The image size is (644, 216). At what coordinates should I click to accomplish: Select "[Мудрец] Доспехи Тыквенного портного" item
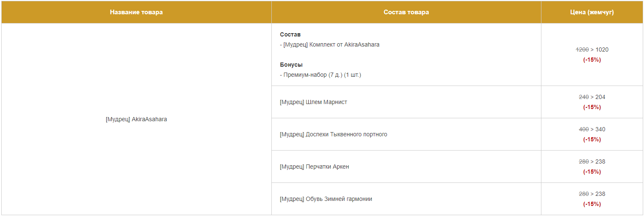click(333, 134)
